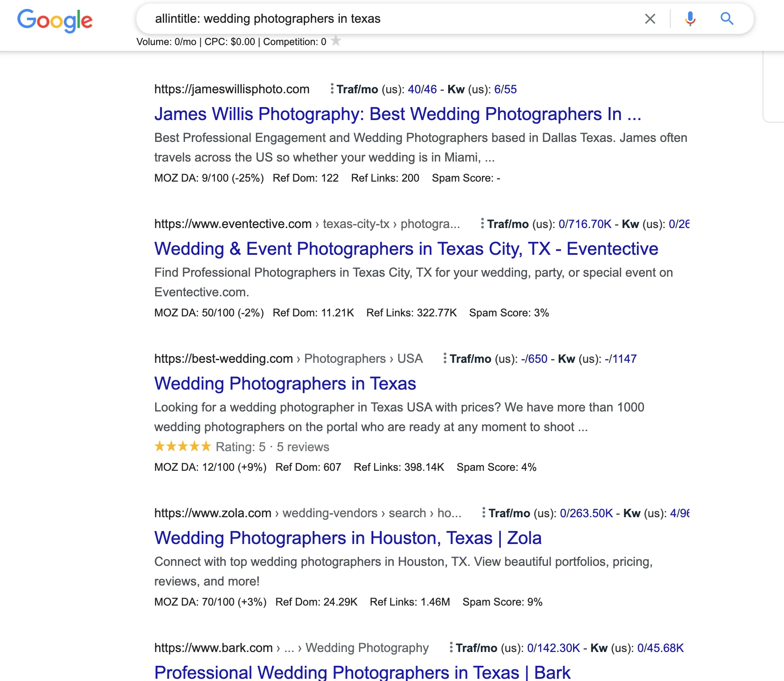Screen dimensions: 784x681
Task: Open Professional Wedding Photographers Bark link
Action: point(362,672)
